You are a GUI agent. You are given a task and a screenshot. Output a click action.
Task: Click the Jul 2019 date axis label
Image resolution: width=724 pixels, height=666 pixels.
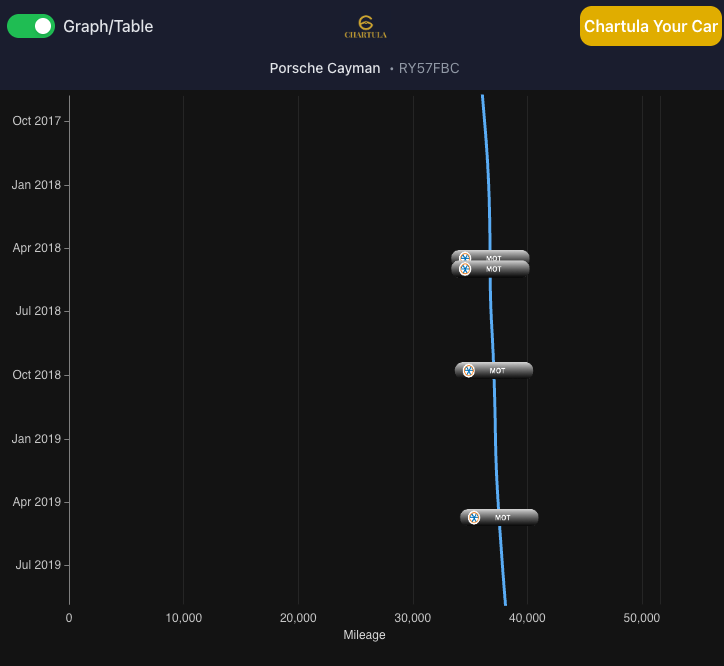[38, 565]
